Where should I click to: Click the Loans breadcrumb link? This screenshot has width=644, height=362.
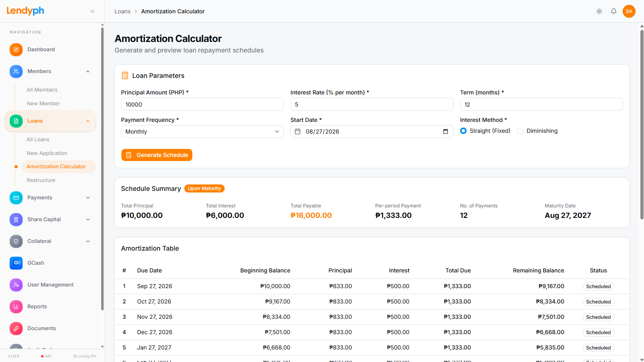click(x=123, y=11)
